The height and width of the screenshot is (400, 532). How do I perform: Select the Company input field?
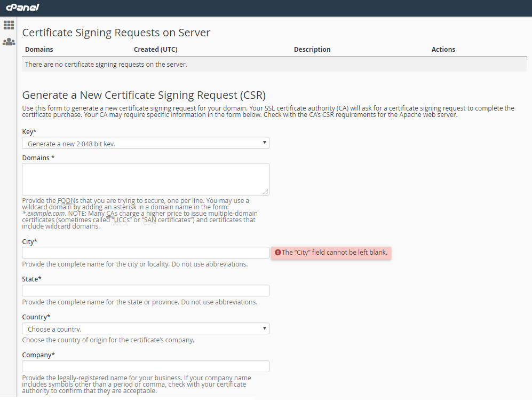(x=145, y=366)
